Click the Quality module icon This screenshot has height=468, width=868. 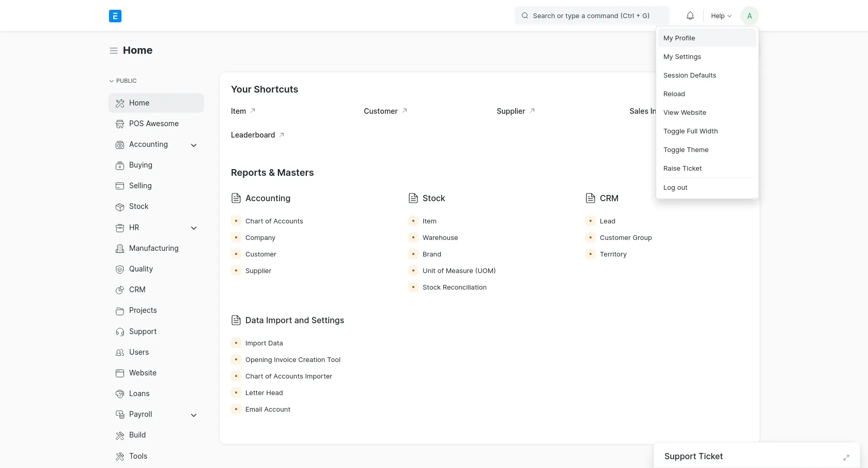tap(119, 269)
